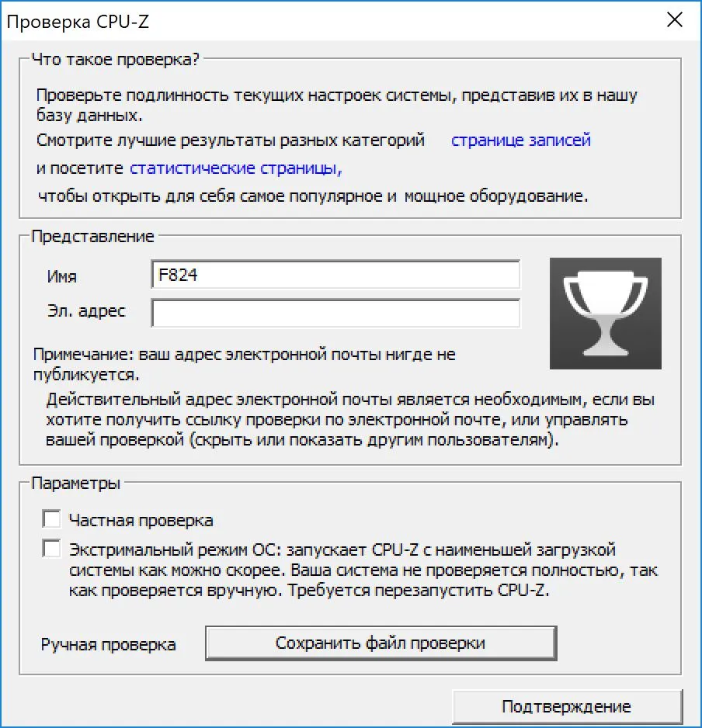Open the страницe записей link

point(521,140)
